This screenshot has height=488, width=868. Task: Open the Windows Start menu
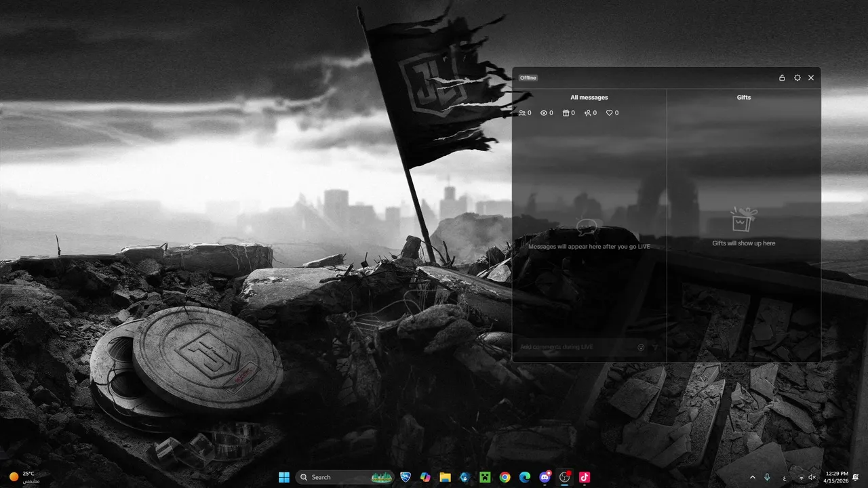[x=284, y=477]
